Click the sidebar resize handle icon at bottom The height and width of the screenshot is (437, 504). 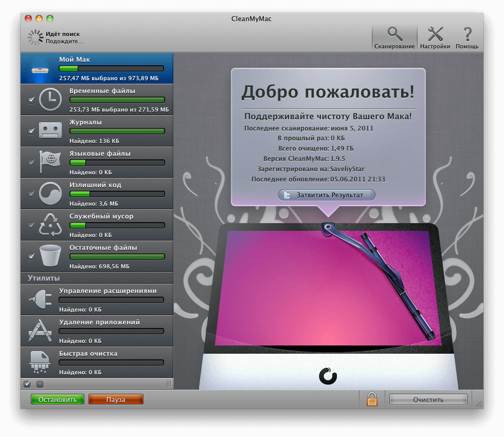pyautogui.click(x=169, y=384)
